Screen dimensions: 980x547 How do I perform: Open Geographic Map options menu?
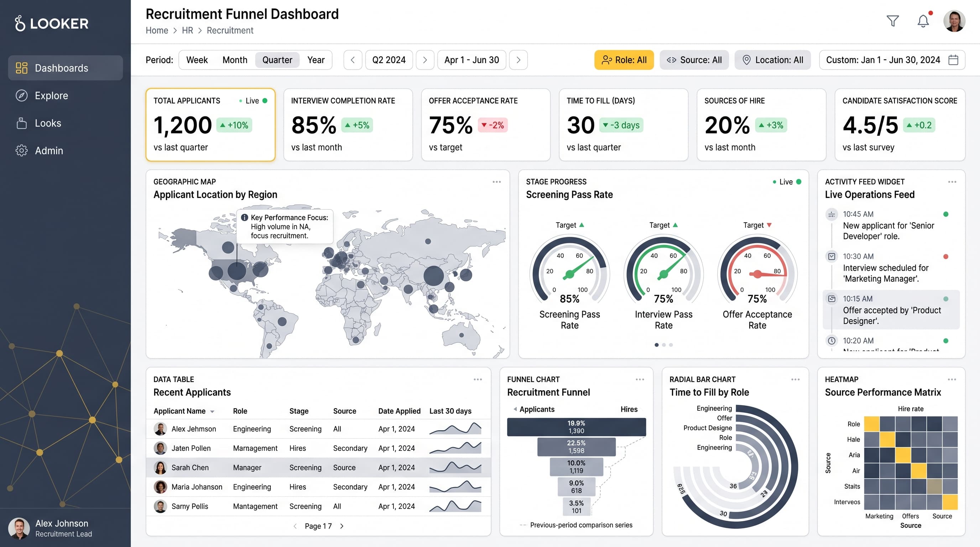coord(496,182)
